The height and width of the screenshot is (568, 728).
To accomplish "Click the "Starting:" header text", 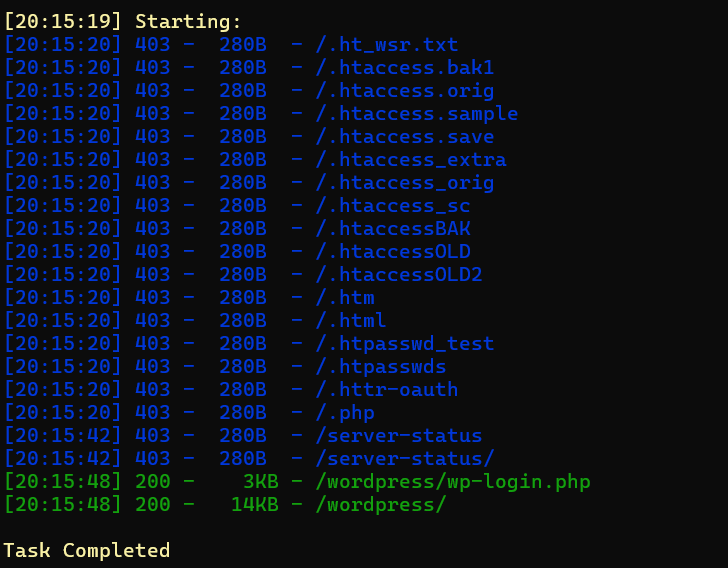I will (x=188, y=22).
